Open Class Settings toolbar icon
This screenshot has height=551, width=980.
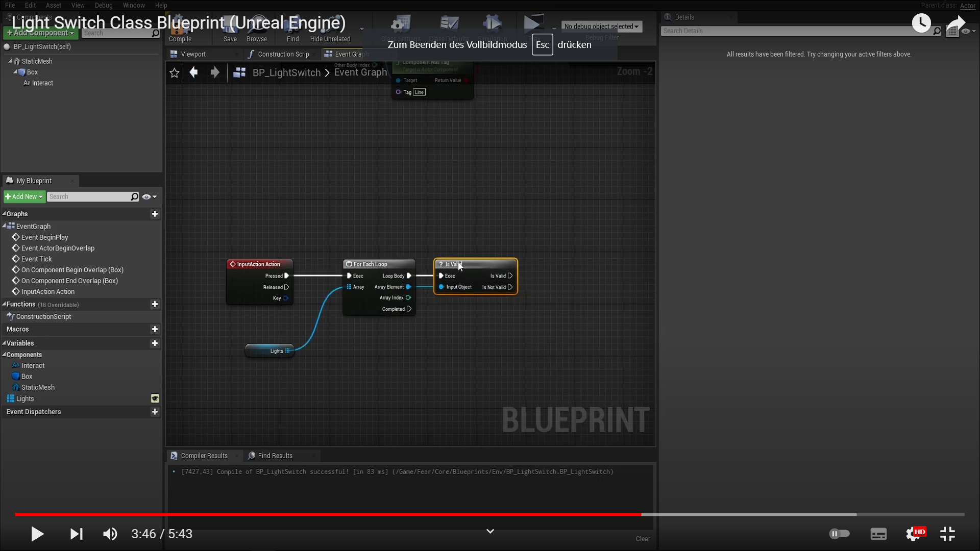point(401,29)
